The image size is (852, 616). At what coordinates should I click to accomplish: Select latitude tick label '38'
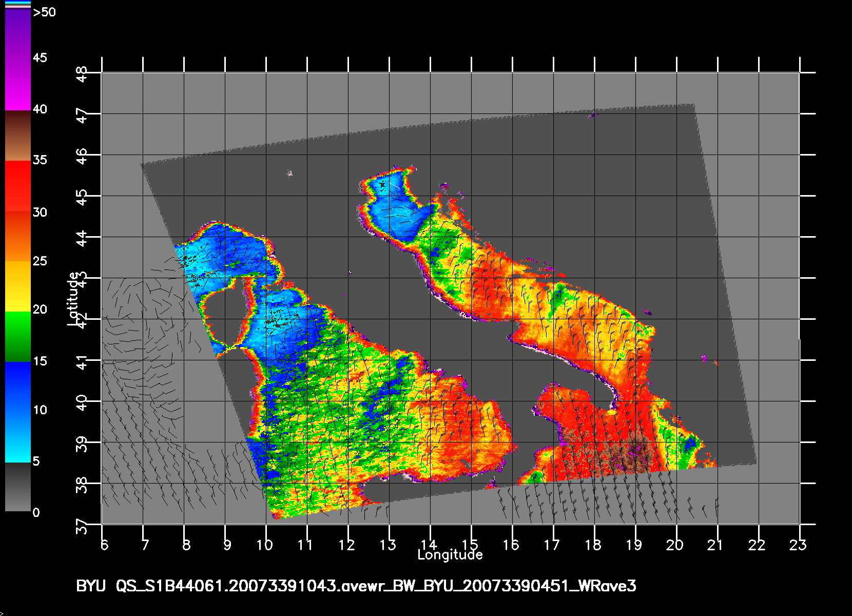pyautogui.click(x=82, y=487)
